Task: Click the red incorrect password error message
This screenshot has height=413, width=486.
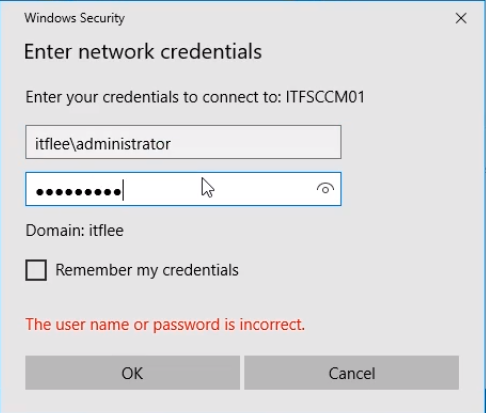Action: (165, 324)
